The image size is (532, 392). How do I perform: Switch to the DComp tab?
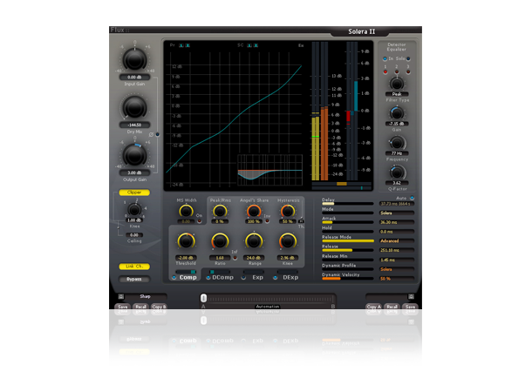point(223,278)
